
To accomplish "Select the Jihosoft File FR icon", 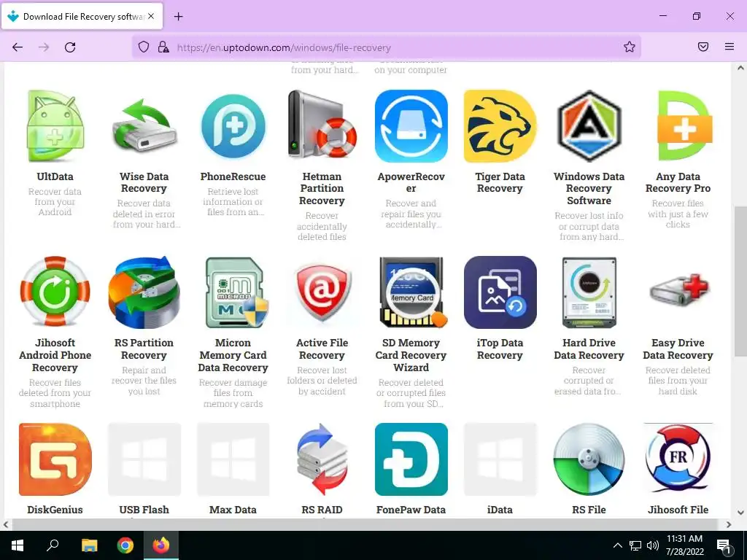I will (x=678, y=459).
